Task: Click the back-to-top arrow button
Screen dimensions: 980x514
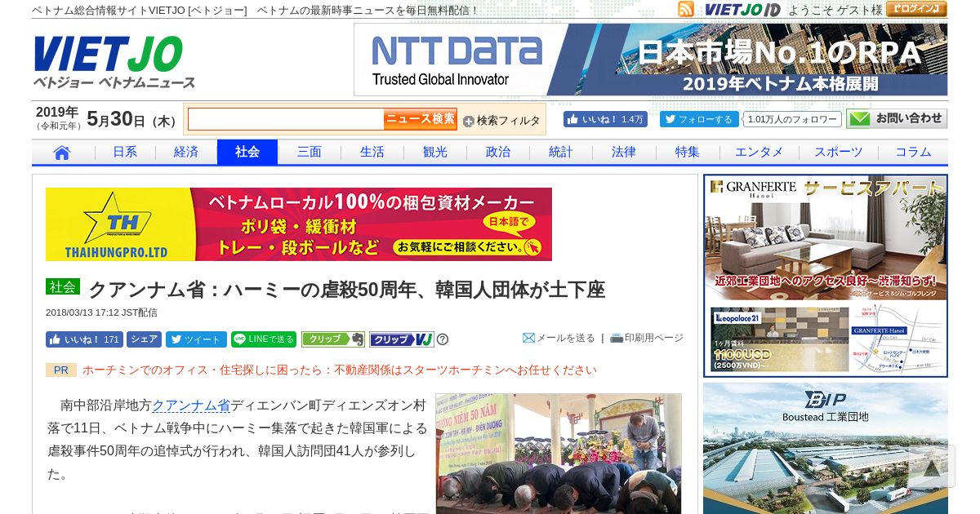Action: point(931,467)
